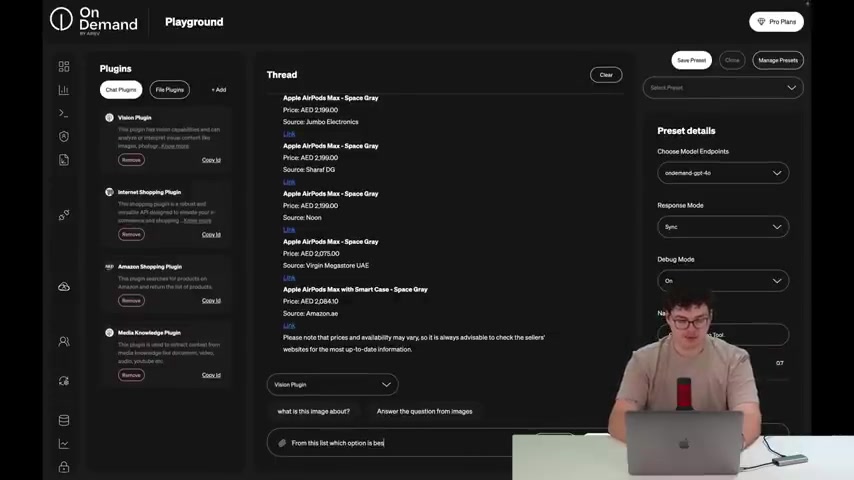Image resolution: width=854 pixels, height=480 pixels.
Task: Click the Playground heading
Action: (194, 22)
